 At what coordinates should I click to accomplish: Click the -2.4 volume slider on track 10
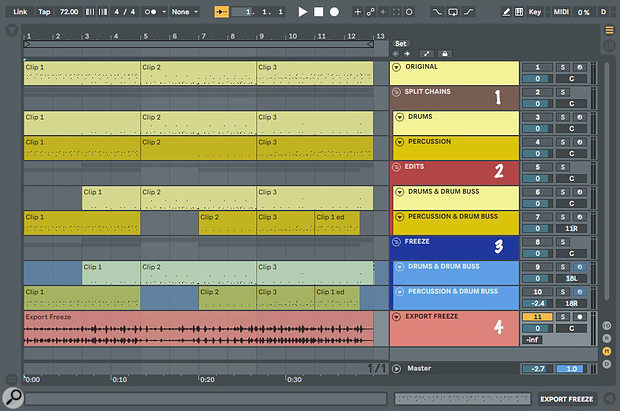click(x=537, y=303)
